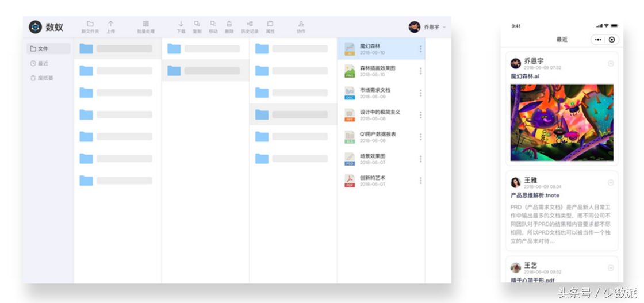Click the name 王艺 in the feed
This screenshot has height=303, width=644.
click(531, 265)
